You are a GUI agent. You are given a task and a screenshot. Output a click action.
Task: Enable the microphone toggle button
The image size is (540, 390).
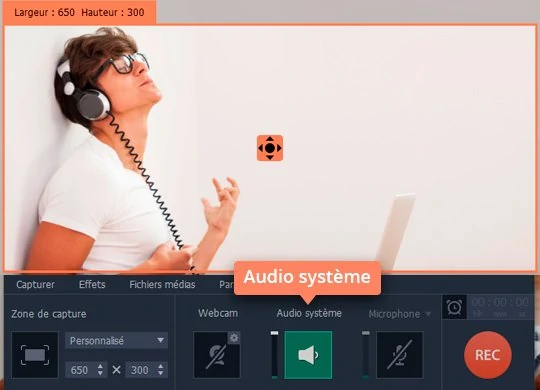[x=400, y=355]
